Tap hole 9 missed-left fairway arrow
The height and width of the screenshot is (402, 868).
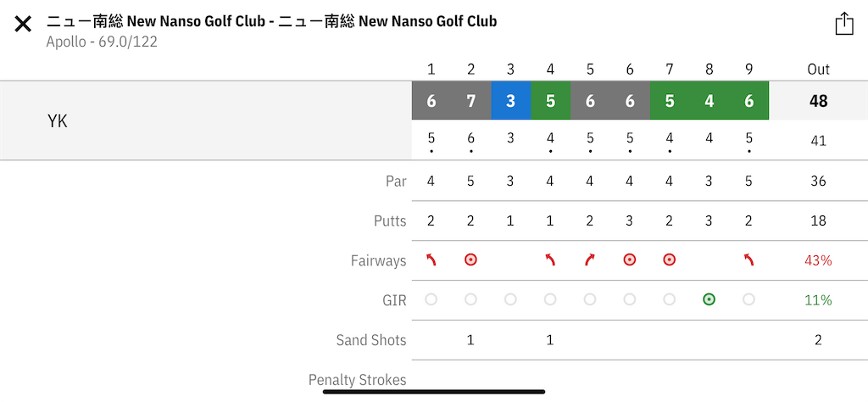(748, 260)
